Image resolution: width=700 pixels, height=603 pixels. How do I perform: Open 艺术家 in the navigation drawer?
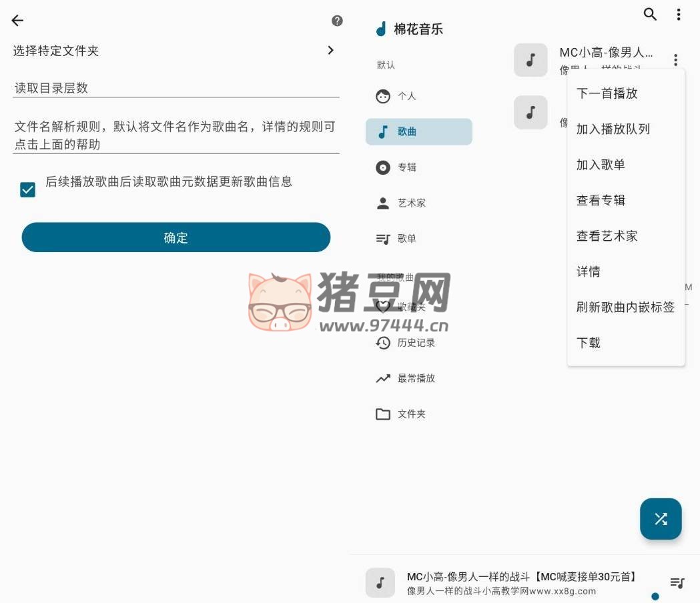click(x=419, y=203)
